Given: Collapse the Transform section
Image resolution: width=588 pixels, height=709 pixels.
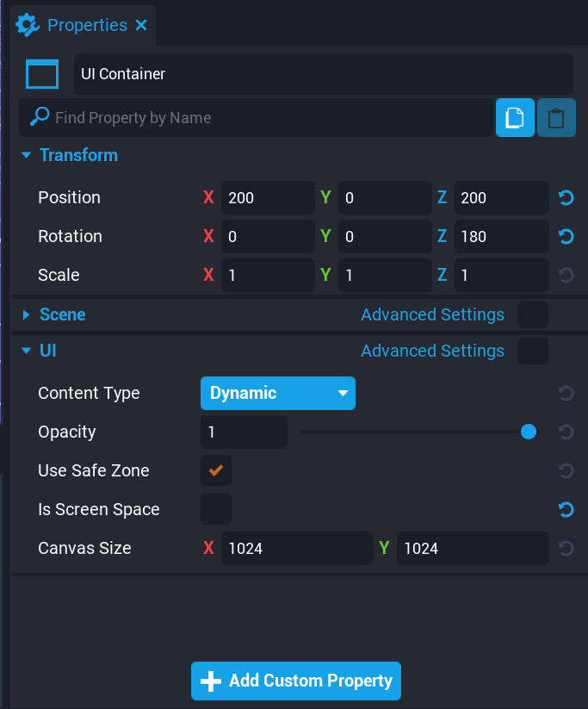Looking at the screenshot, I should click(27, 156).
